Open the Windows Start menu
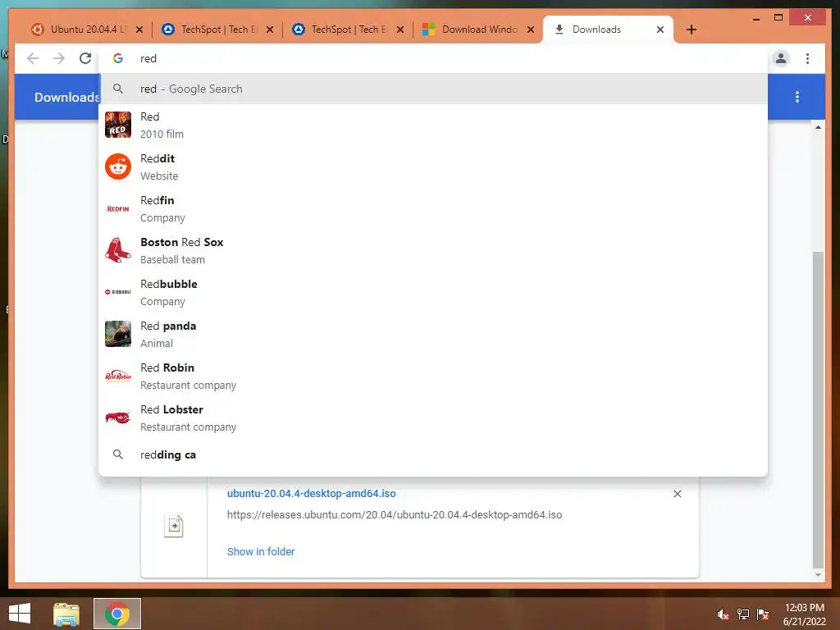The image size is (840, 630). coord(20,614)
